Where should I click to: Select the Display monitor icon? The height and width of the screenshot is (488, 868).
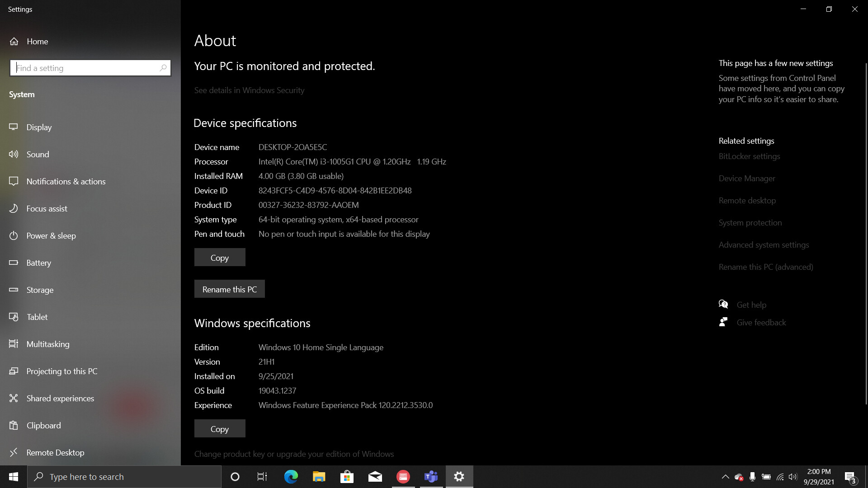(x=14, y=127)
